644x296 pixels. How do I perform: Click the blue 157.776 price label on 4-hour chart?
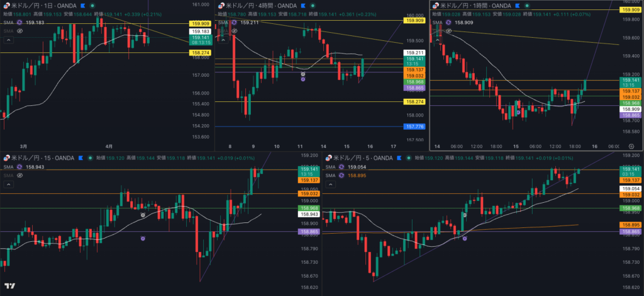click(x=414, y=126)
